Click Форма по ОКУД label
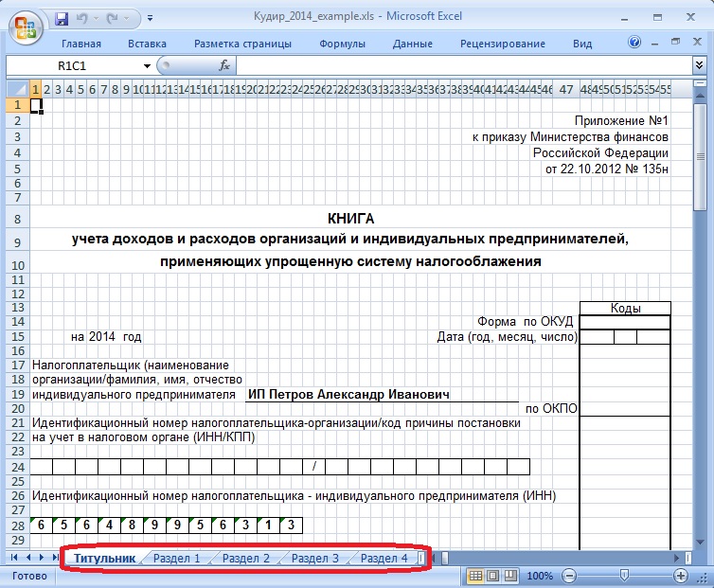714x588 pixels. [525, 322]
